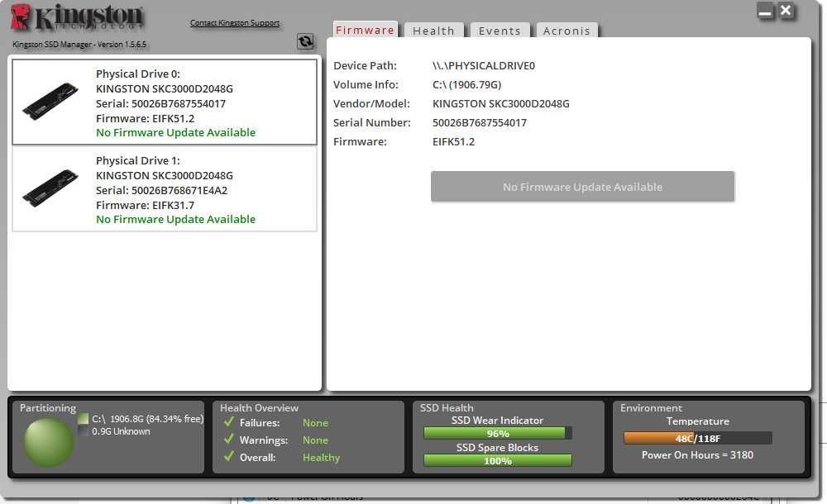Click the SSD Wear Indicator 96% bar
Viewport: 827px width, 504px height.
coord(497,433)
